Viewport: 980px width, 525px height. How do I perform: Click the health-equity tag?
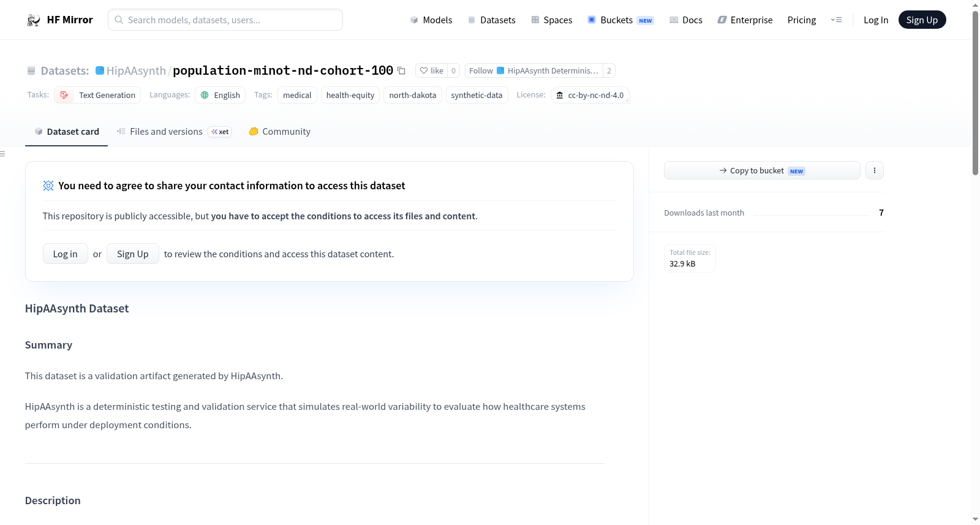pyautogui.click(x=350, y=95)
